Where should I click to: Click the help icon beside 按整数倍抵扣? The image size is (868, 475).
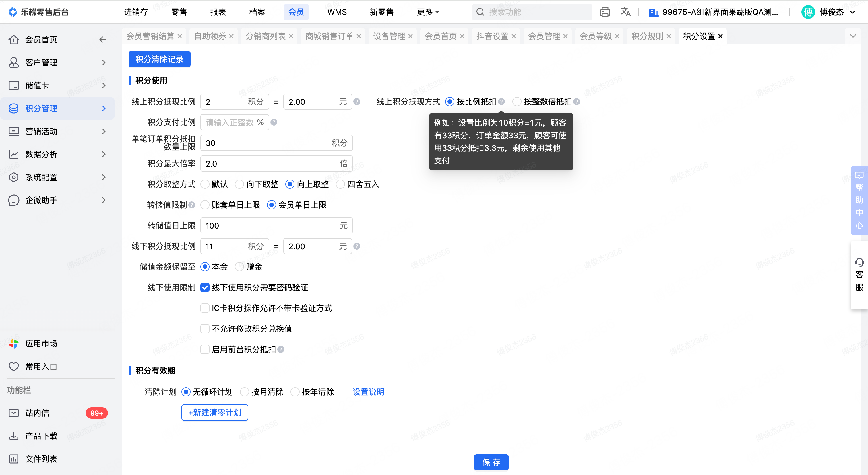(x=577, y=102)
